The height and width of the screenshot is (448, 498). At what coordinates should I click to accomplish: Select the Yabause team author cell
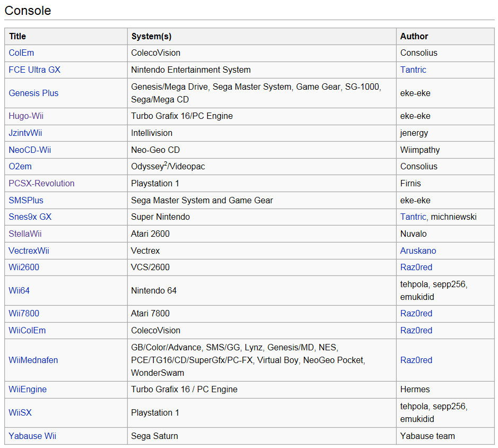445,436
